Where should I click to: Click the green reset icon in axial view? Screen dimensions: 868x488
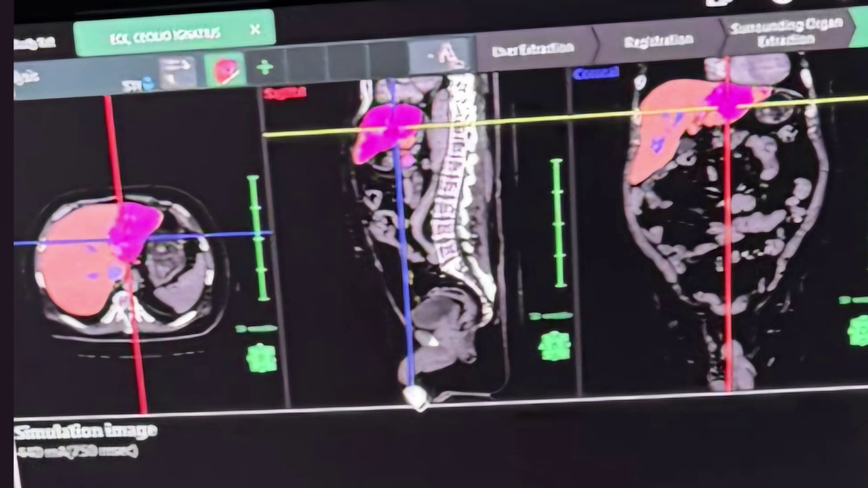pos(261,358)
